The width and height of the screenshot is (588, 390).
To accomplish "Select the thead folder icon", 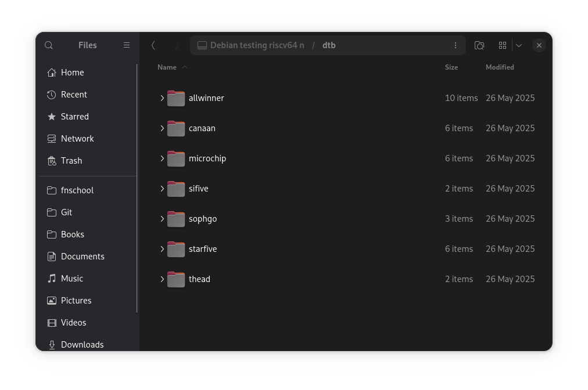I will (176, 279).
